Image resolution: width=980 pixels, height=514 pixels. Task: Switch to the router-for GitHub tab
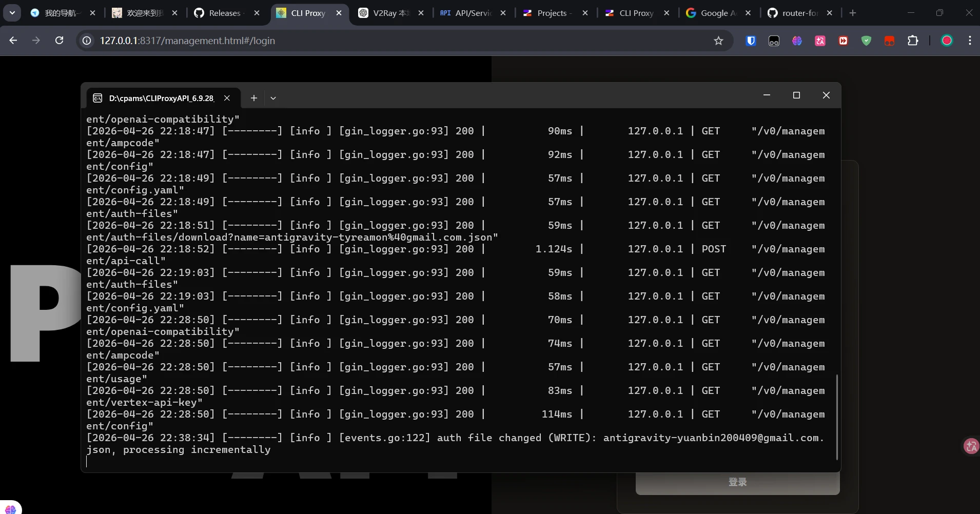[800, 13]
